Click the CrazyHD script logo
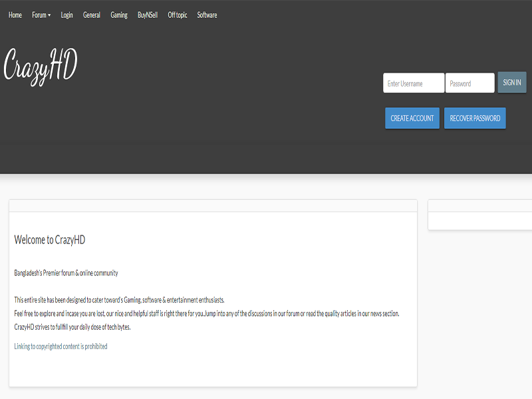The image size is (532, 399). pyautogui.click(x=41, y=67)
